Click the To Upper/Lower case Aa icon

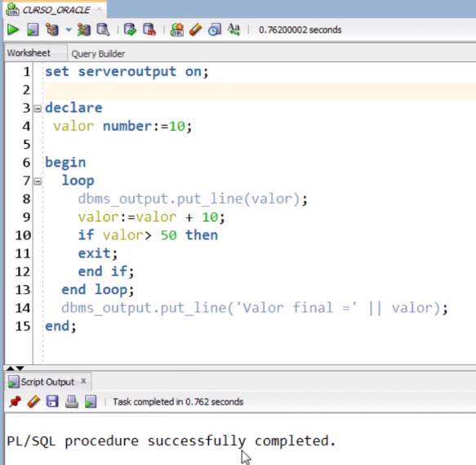(234, 29)
